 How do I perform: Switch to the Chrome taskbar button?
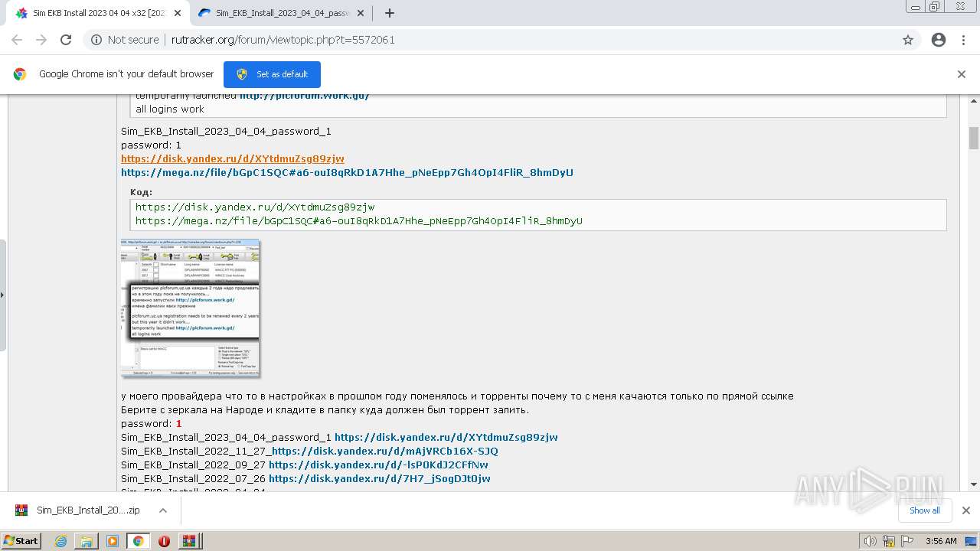pos(138,541)
